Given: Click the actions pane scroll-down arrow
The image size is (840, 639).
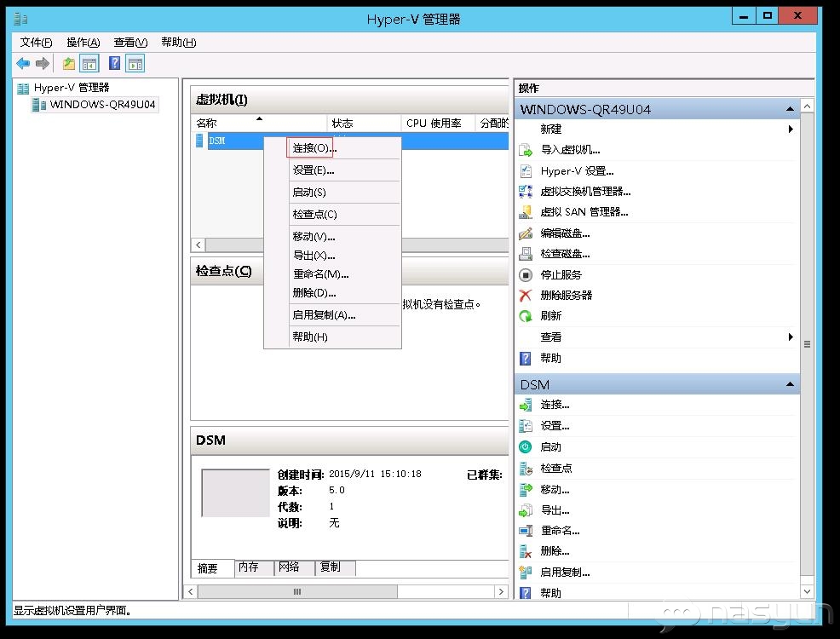Looking at the screenshot, I should (808, 591).
